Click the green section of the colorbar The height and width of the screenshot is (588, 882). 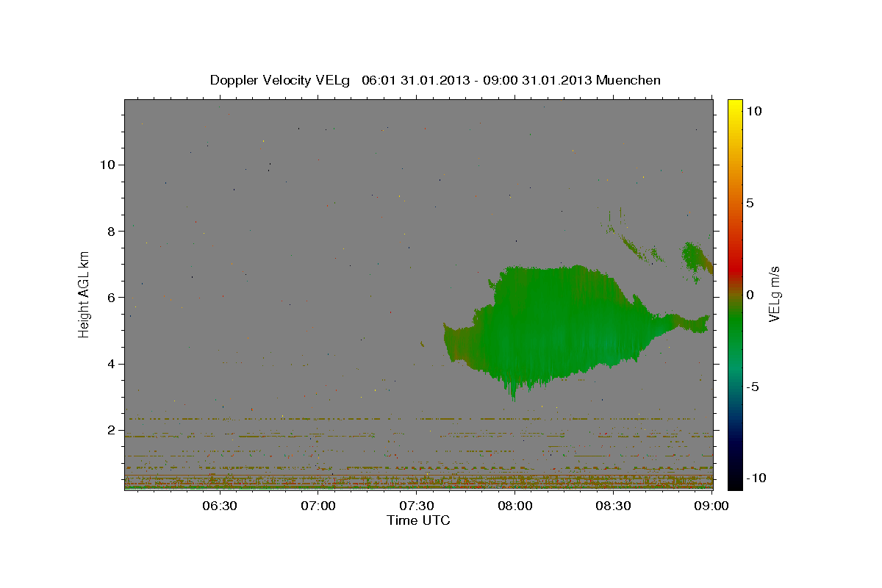(735, 323)
